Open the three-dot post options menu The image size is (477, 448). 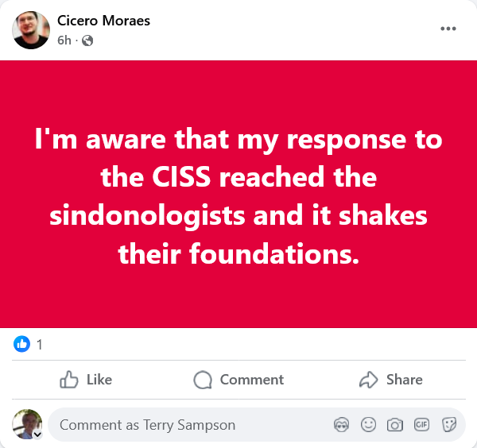pos(448,29)
